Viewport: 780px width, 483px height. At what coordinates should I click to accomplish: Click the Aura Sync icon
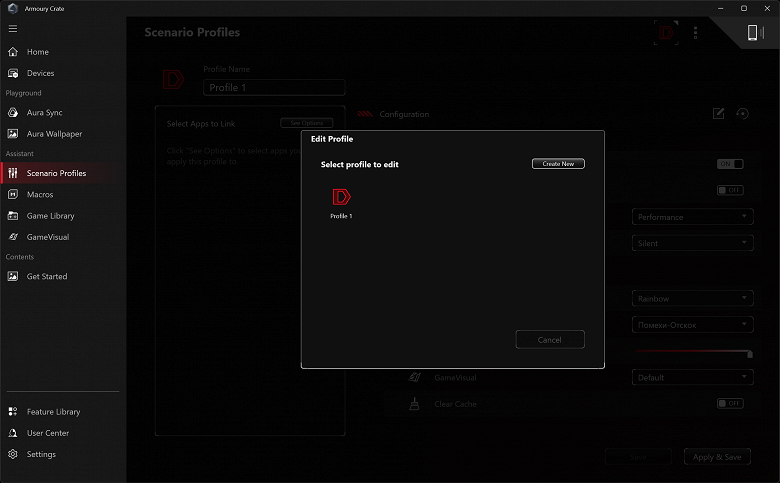tap(13, 112)
